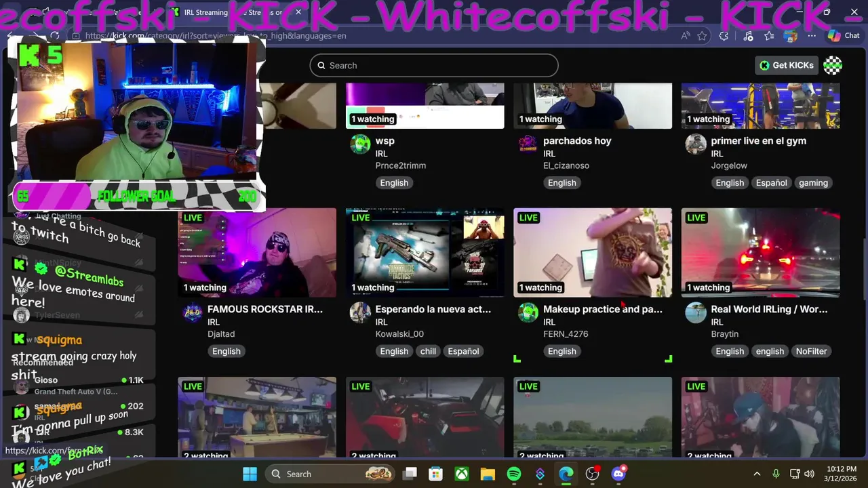The height and width of the screenshot is (488, 868).
Task: Click Kowalski_00 channel avatar
Action: click(x=360, y=312)
